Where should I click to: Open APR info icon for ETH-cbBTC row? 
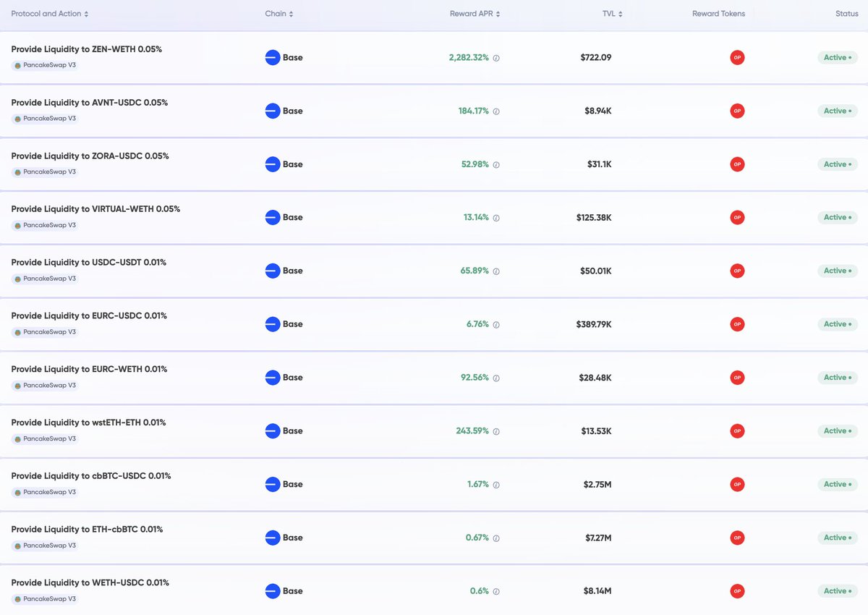coord(496,538)
